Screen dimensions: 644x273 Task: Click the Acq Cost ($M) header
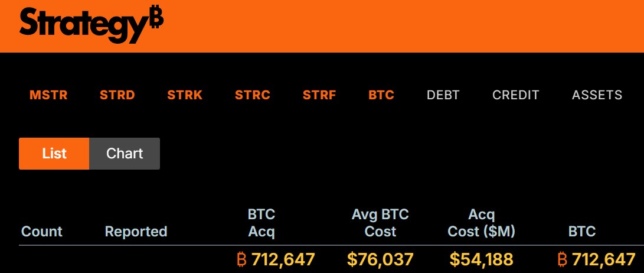coord(482,223)
